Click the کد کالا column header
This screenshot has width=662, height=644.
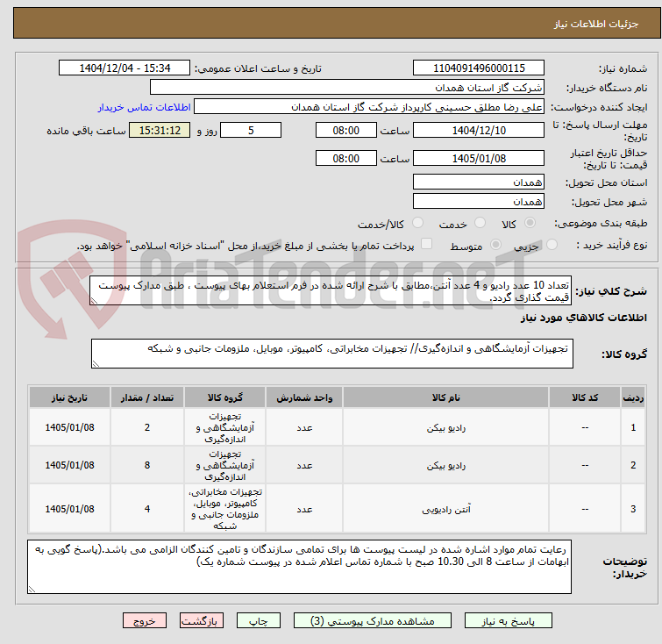[585, 397]
